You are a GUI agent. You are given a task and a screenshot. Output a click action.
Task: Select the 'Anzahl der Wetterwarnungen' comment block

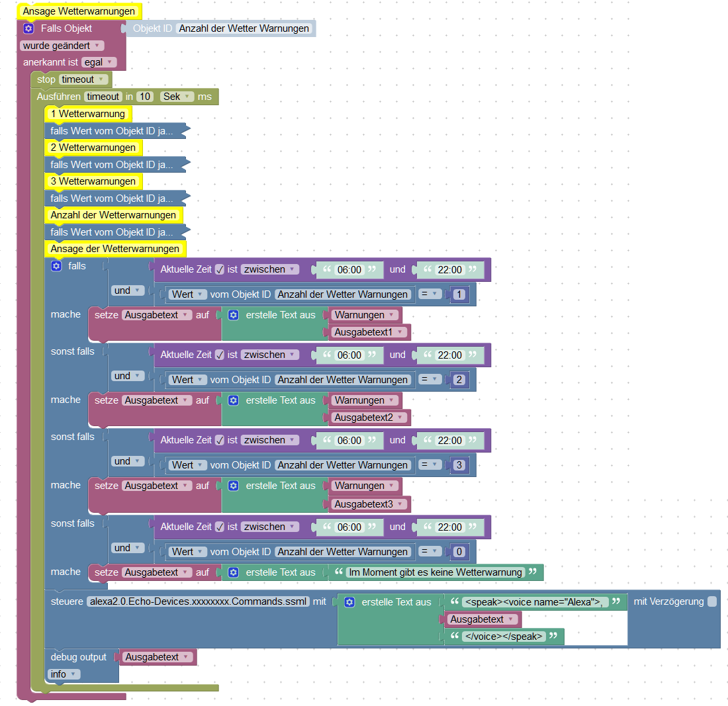click(113, 216)
